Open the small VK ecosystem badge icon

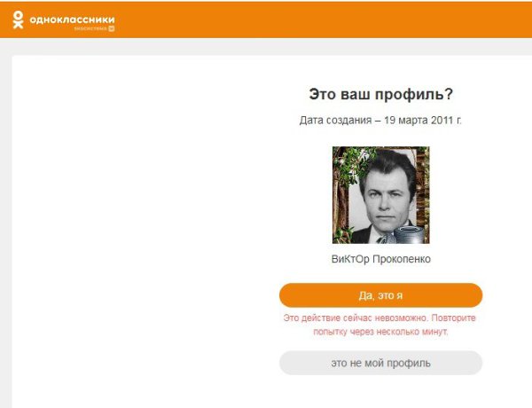click(x=112, y=29)
